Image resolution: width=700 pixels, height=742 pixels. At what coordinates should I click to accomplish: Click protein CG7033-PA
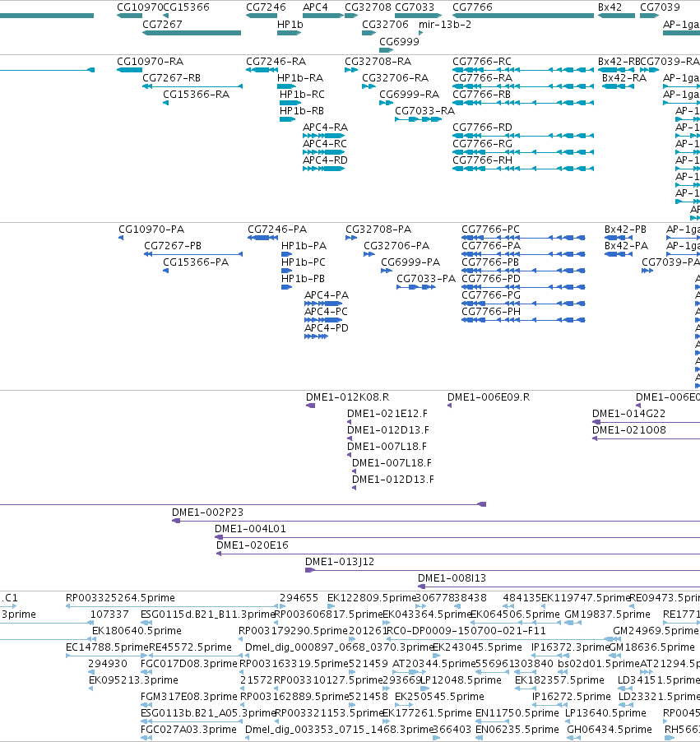click(426, 279)
